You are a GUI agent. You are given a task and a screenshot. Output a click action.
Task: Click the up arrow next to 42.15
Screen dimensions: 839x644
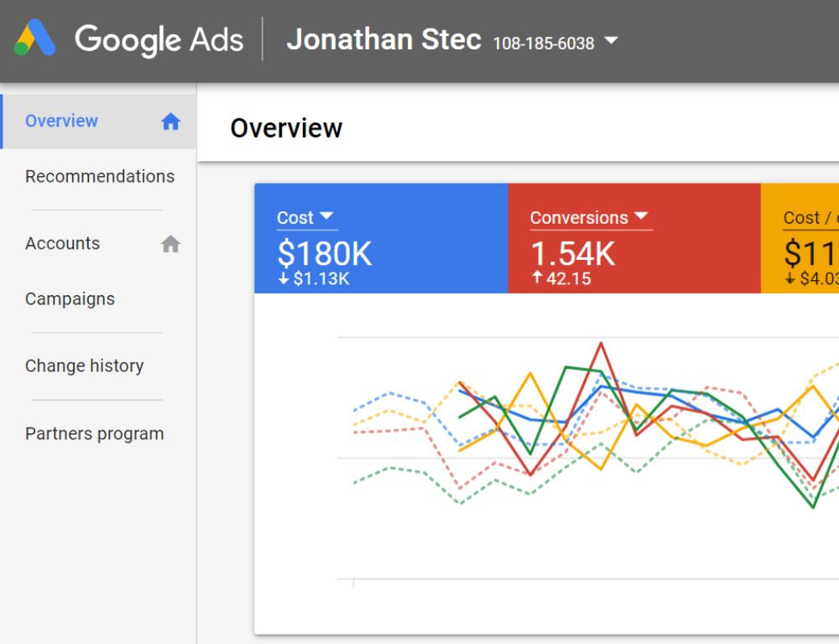coord(537,278)
